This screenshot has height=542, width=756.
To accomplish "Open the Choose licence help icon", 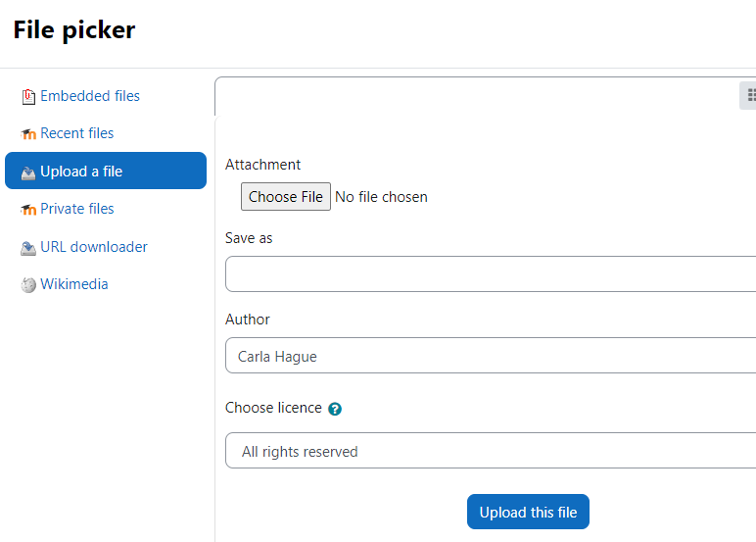I will click(x=335, y=409).
